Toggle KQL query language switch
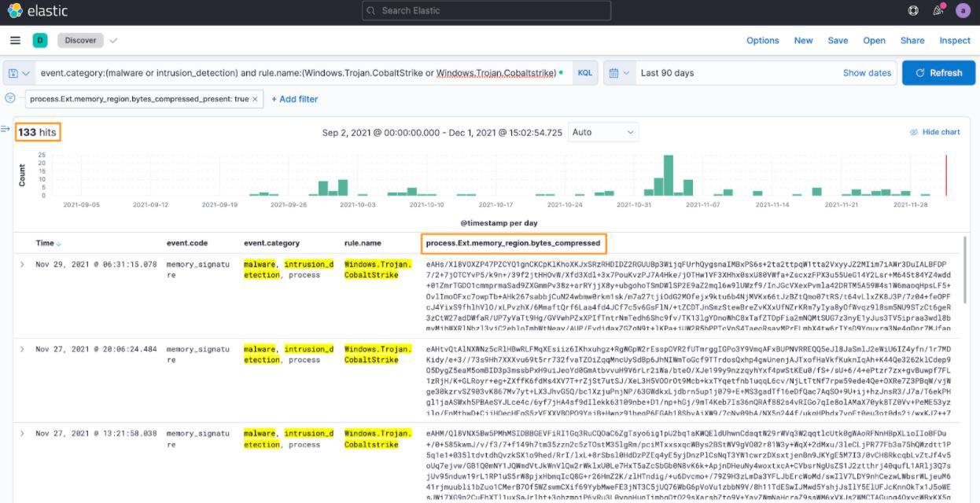Screen dimensions: 980x503 585,73
